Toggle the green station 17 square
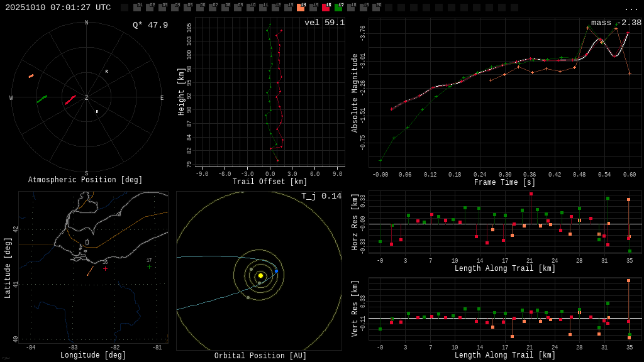Image resolution: width=644 pixels, height=362 pixels. 338,8
